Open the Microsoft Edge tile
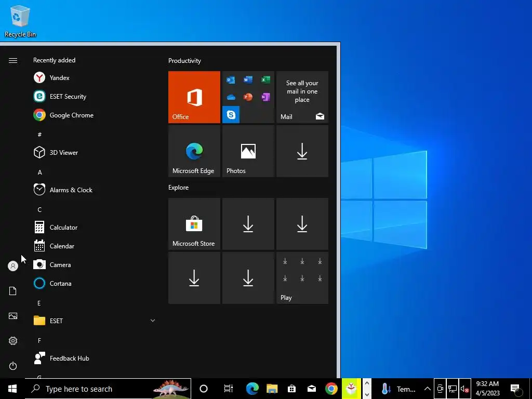Viewport: 532px width, 399px height. 194,151
